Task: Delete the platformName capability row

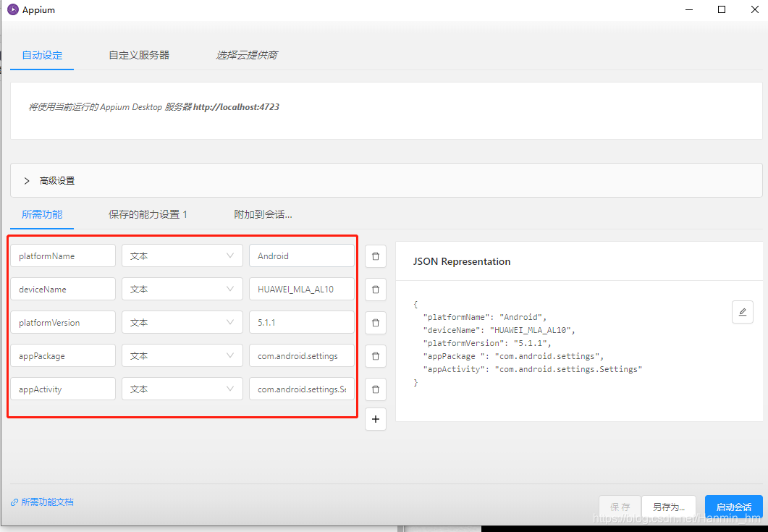Action: (x=376, y=256)
